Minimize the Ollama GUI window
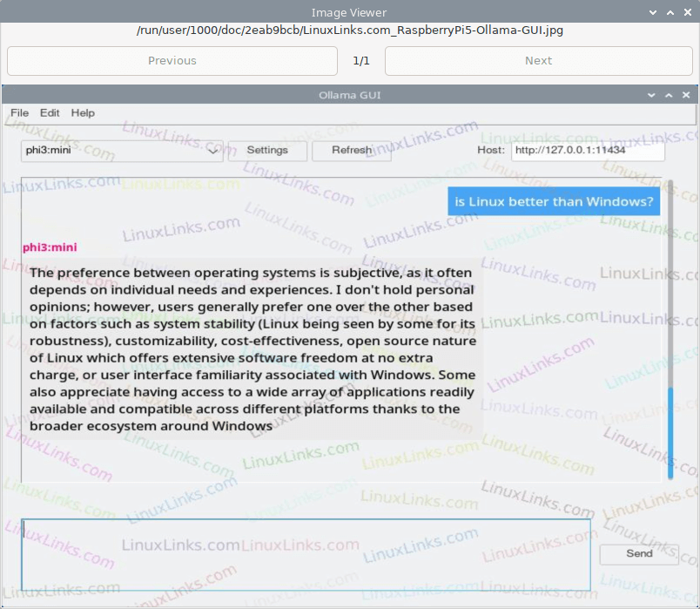 point(651,95)
